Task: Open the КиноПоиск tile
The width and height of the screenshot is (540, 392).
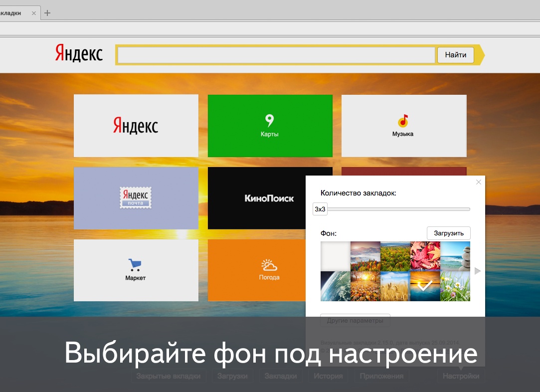Action: pyautogui.click(x=257, y=198)
